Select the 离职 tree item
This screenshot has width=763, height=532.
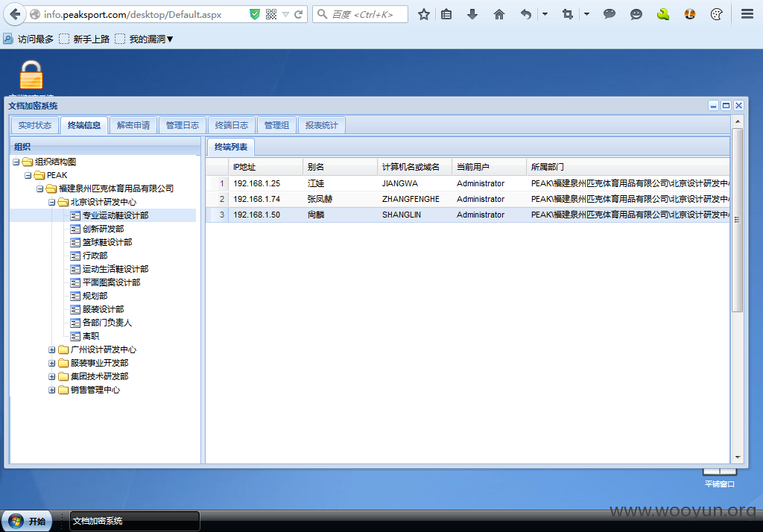(91, 336)
